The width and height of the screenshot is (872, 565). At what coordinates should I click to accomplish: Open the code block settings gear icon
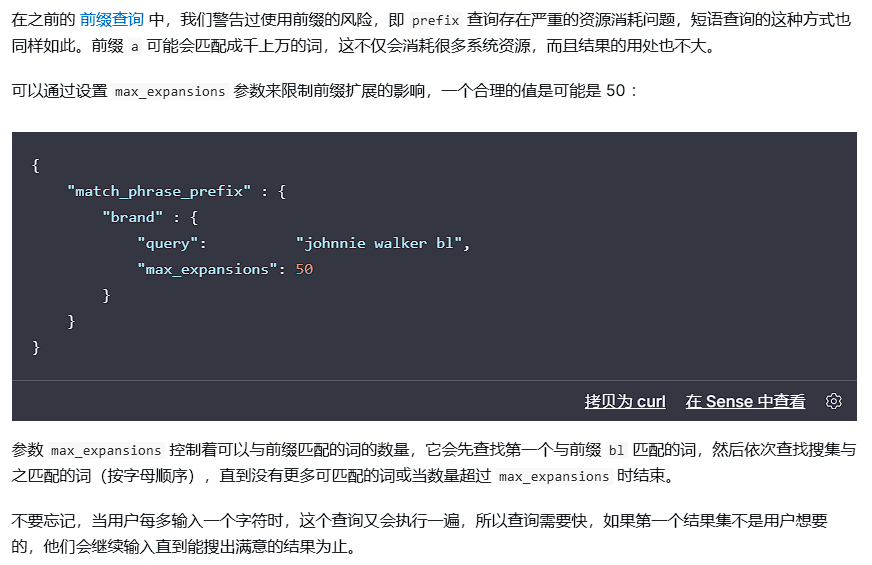pyautogui.click(x=833, y=401)
